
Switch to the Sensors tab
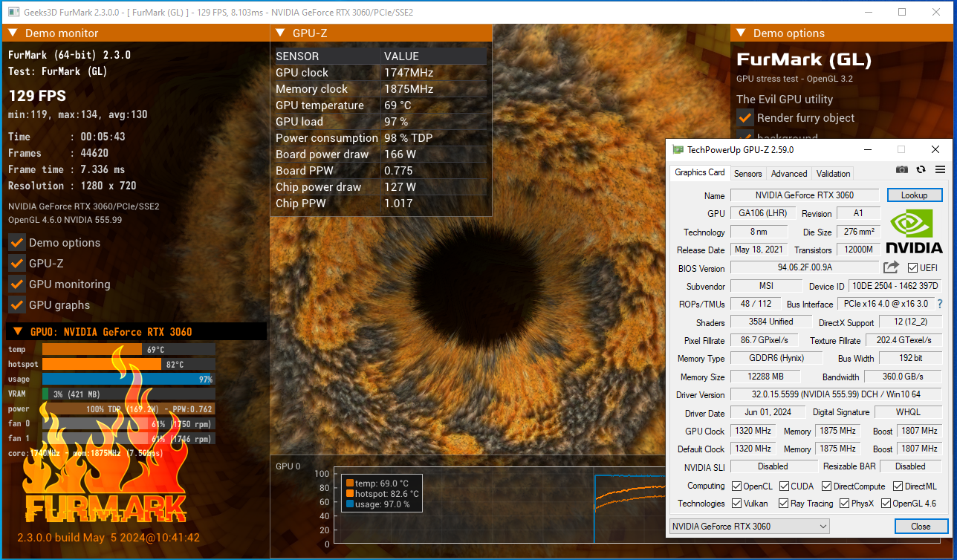tap(747, 173)
